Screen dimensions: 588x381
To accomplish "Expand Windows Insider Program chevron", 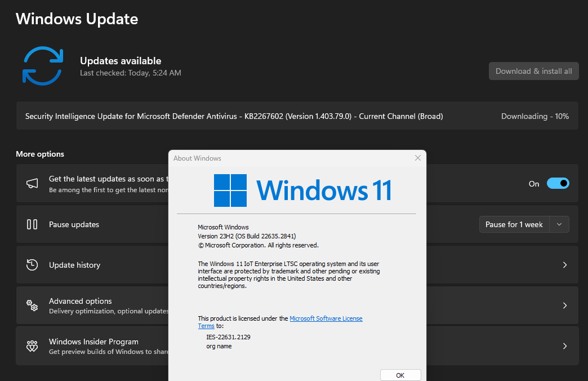I will 565,346.
